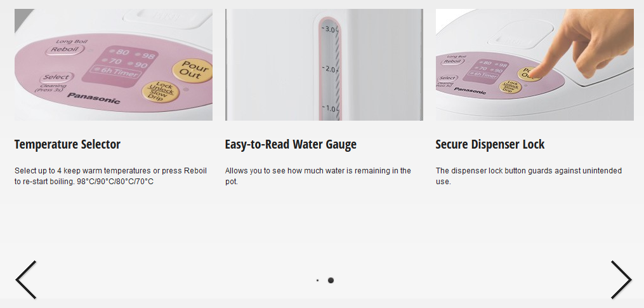Click the next slide right arrow
The image size is (644, 308).
(x=621, y=279)
